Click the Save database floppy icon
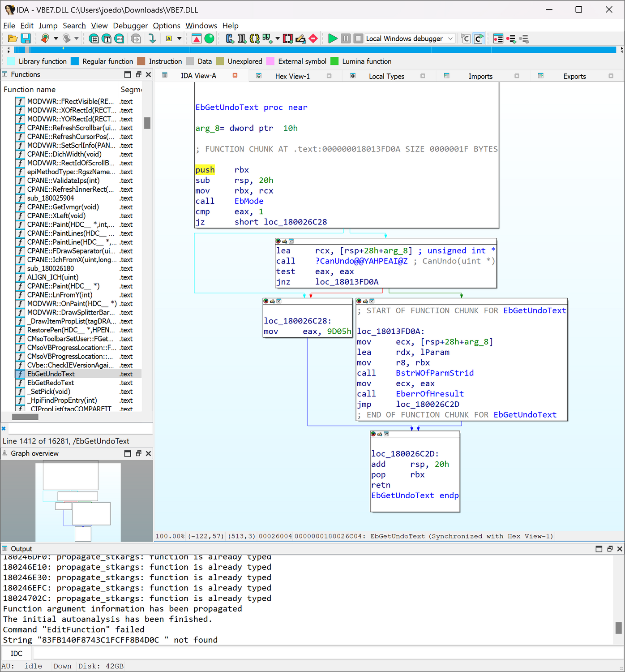Screen dimensions: 625x672 pos(26,39)
